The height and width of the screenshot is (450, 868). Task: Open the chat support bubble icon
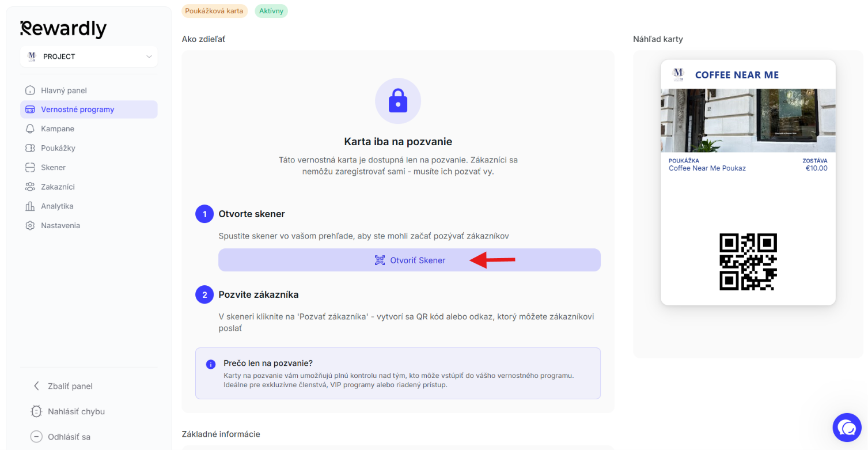(x=847, y=428)
